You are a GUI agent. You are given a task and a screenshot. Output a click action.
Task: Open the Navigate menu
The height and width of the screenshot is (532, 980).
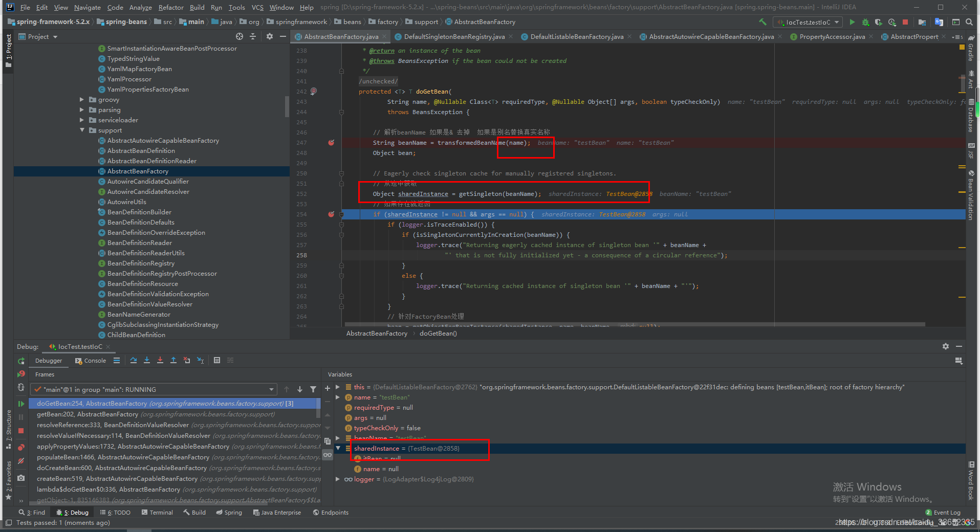(88, 7)
